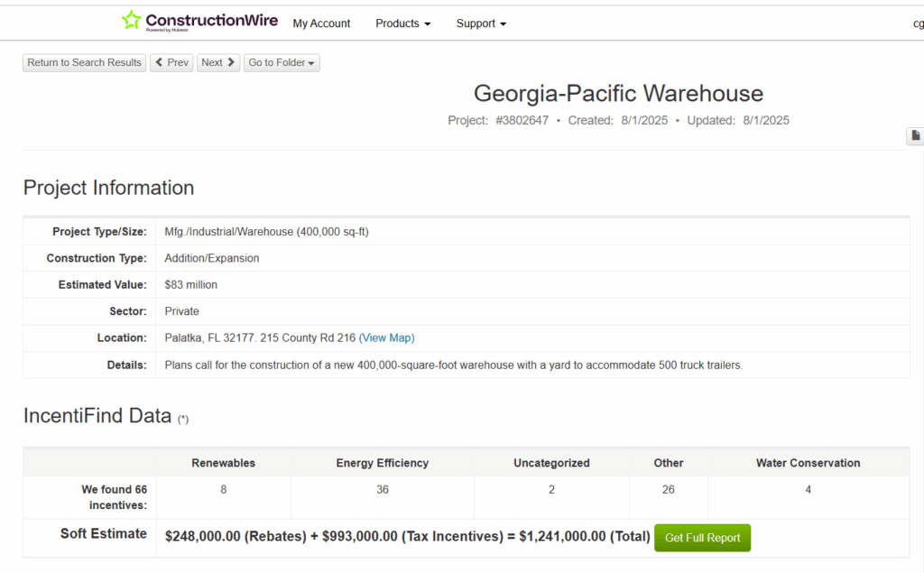Click the Project Information heading
The image size is (924, 573).
(108, 188)
